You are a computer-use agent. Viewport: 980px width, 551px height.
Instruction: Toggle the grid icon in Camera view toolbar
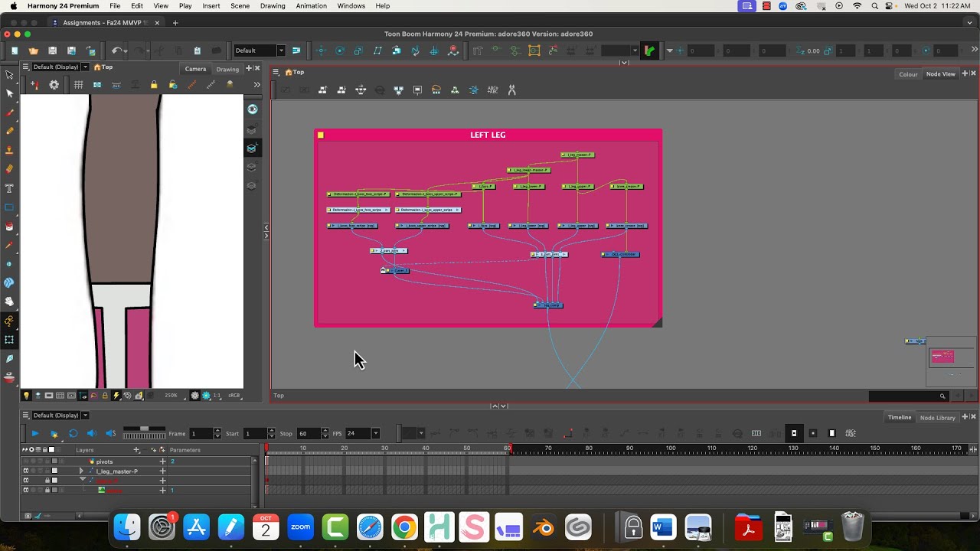(x=78, y=85)
